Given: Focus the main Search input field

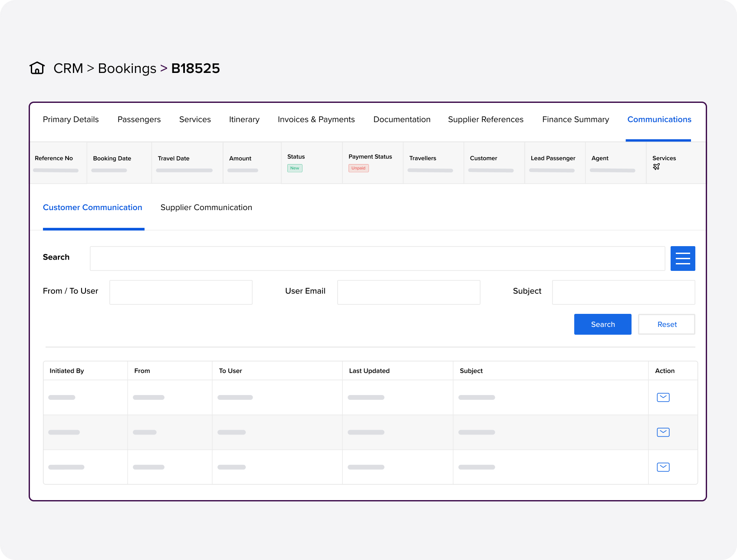Looking at the screenshot, I should [x=377, y=258].
